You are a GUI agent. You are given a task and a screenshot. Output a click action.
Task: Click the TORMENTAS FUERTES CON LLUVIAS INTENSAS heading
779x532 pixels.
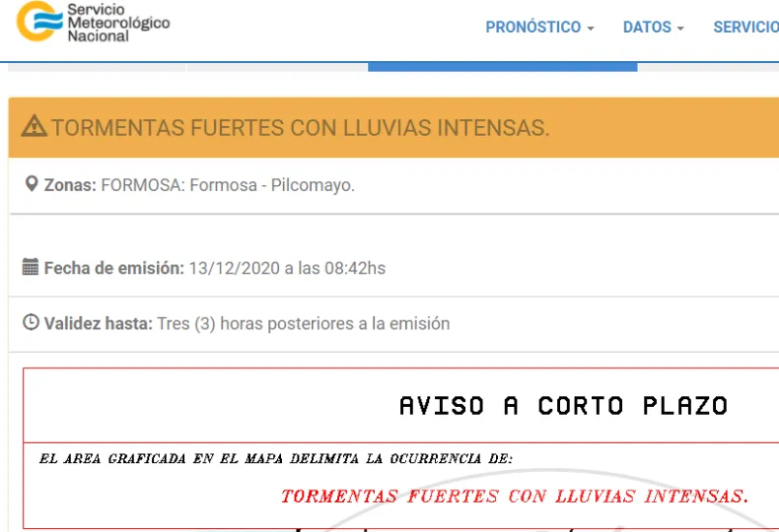coord(301,128)
